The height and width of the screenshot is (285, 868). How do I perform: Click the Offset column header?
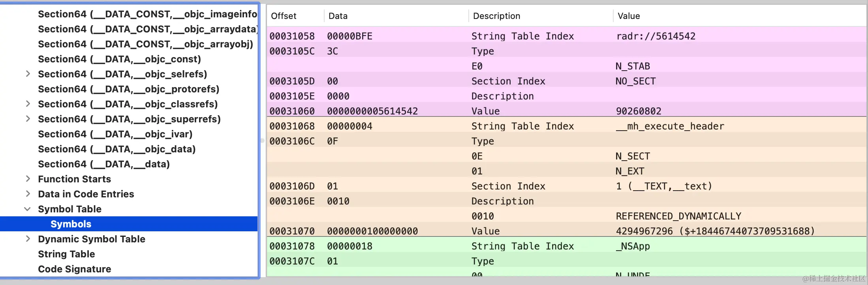[284, 16]
